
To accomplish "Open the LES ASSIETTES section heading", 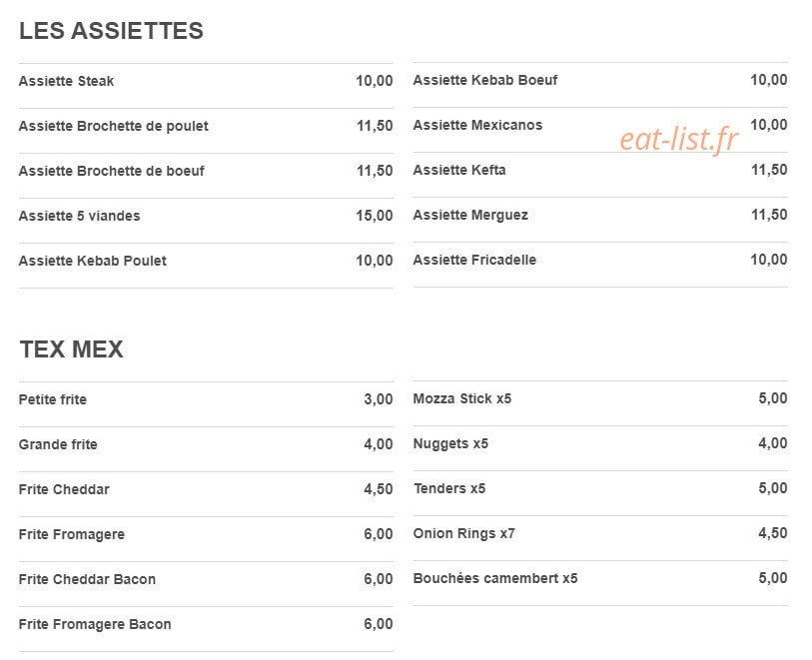I will point(111,31).
